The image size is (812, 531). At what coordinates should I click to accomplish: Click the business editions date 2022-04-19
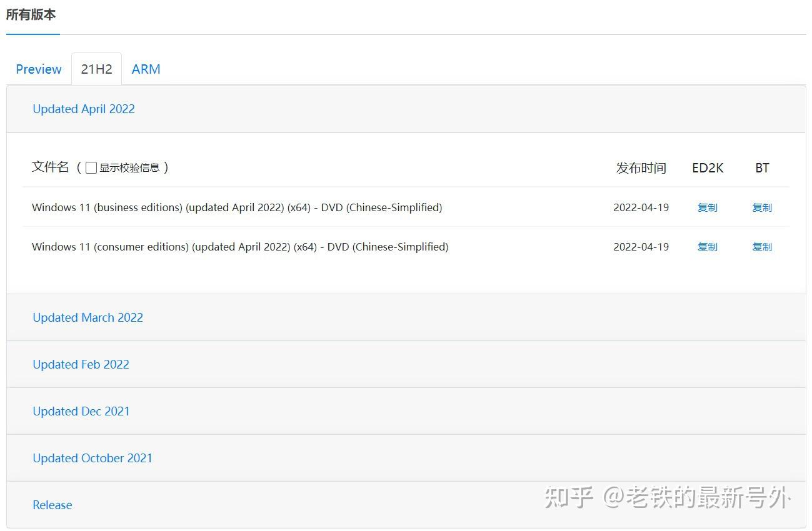click(x=641, y=207)
